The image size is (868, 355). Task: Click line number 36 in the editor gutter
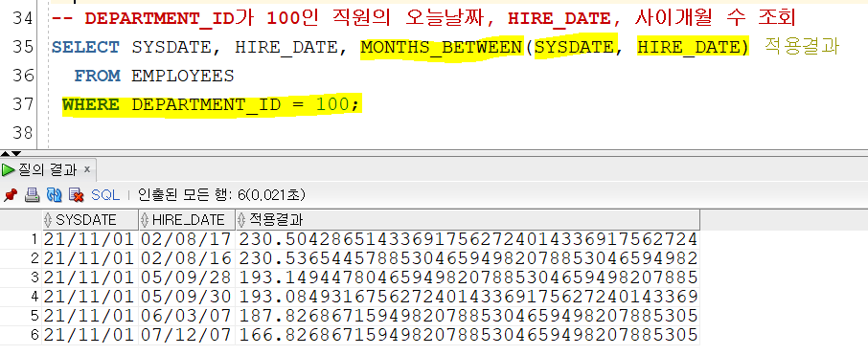(23, 76)
